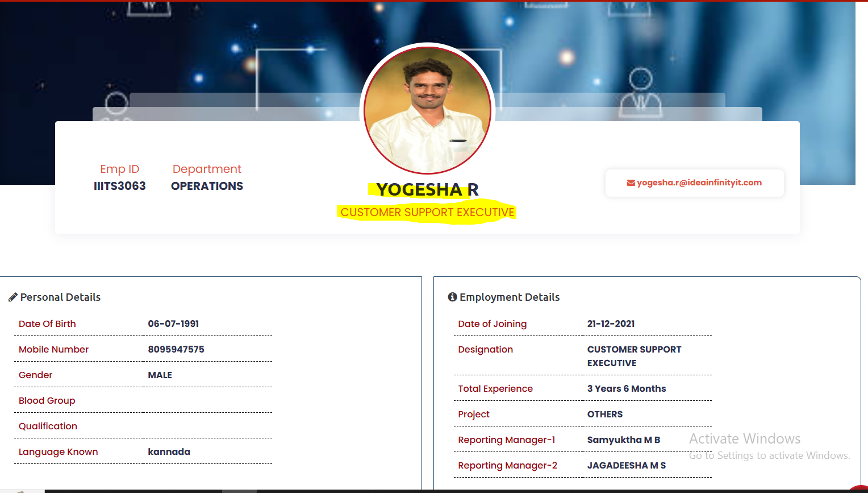Click the envelope icon in the email button
868x493 pixels.
coord(631,183)
